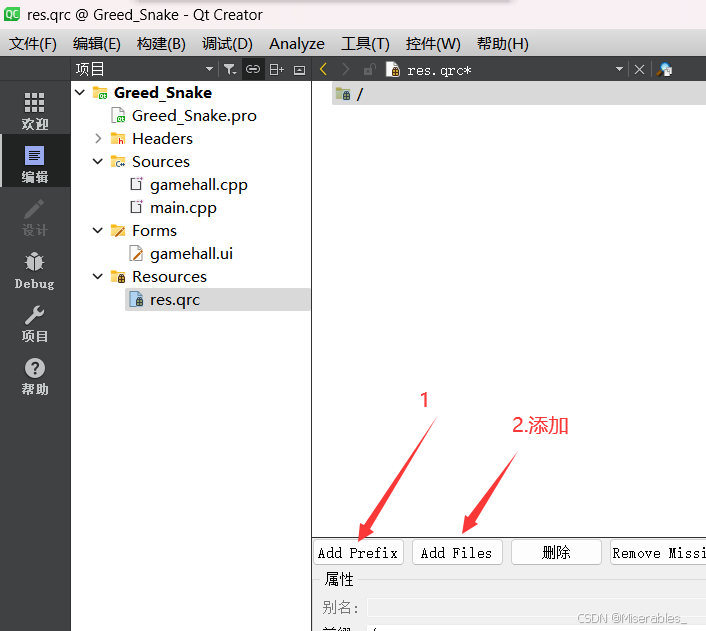Open the Design mode (设计)

[x=35, y=218]
